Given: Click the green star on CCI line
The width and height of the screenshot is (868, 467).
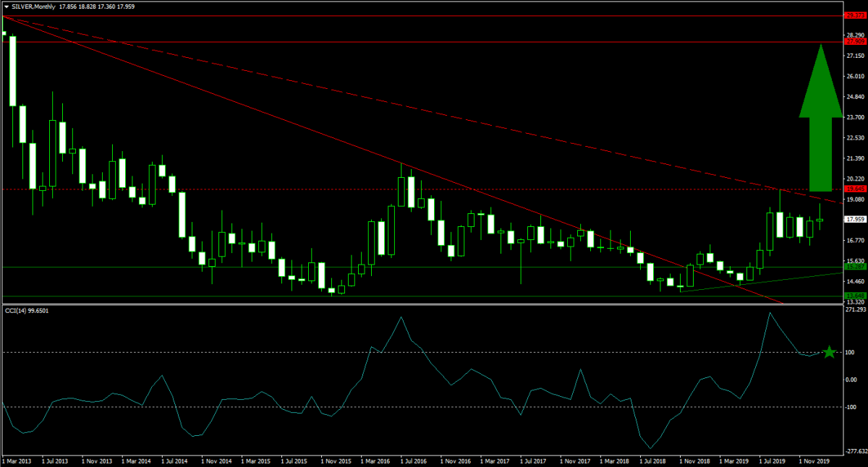Looking at the screenshot, I should (x=829, y=352).
